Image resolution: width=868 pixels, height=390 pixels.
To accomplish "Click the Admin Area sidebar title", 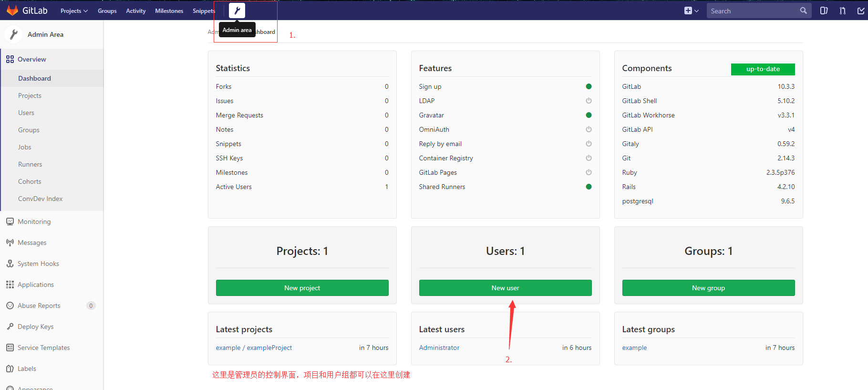I will [x=45, y=34].
